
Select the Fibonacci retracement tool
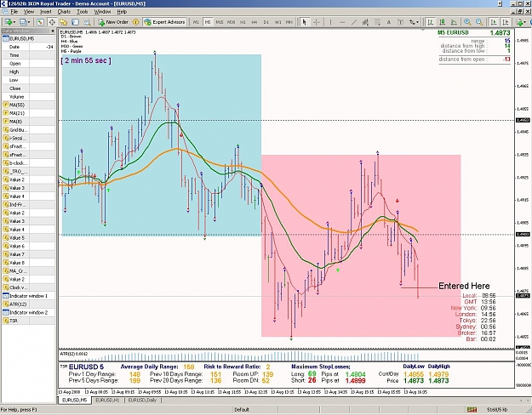(377, 22)
